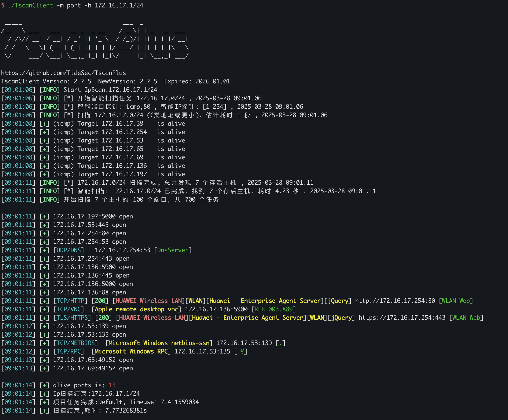Image resolution: width=508 pixels, height=420 pixels.
Task: Click the https://172.16.17.254:443 URL
Action: (x=402, y=318)
